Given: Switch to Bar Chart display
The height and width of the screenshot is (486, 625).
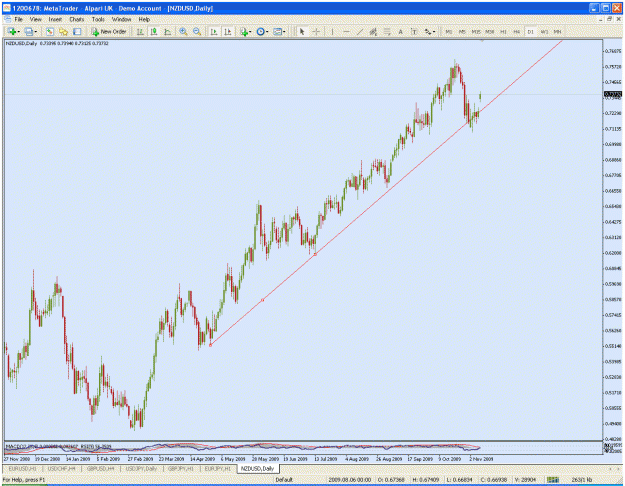Looking at the screenshot, I should 140,31.
